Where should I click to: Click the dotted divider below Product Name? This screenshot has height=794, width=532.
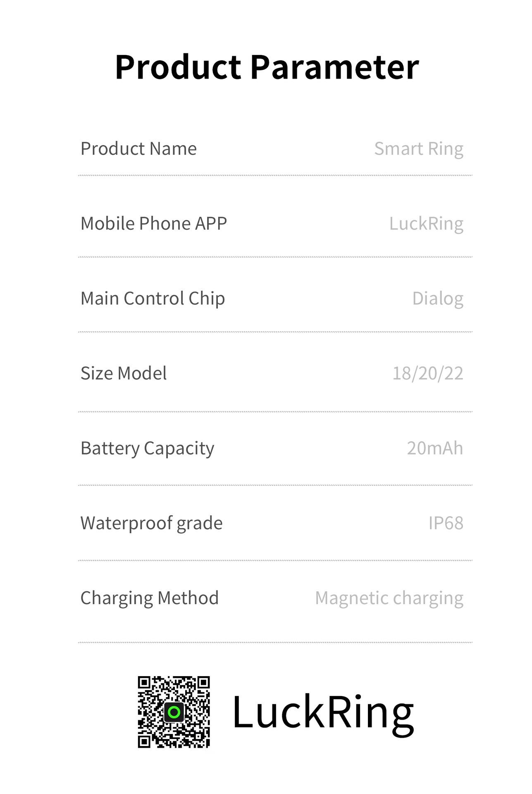pos(275,175)
